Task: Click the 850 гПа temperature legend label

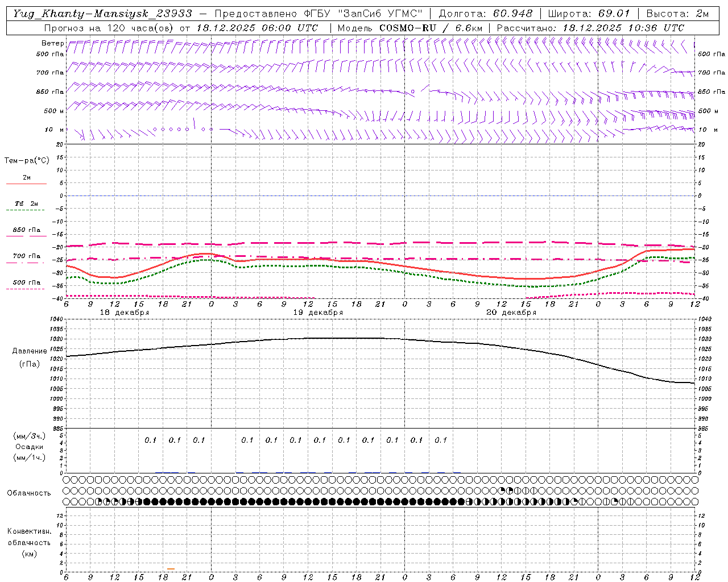Action: 27,230
